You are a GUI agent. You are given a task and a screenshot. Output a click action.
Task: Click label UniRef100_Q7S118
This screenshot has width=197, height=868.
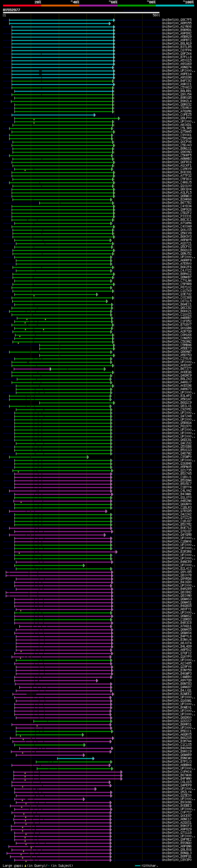point(177,833)
